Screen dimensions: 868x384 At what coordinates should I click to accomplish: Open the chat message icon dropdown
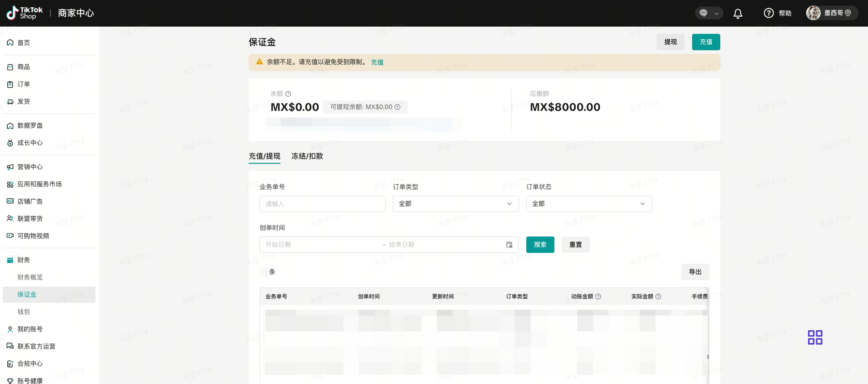[709, 13]
